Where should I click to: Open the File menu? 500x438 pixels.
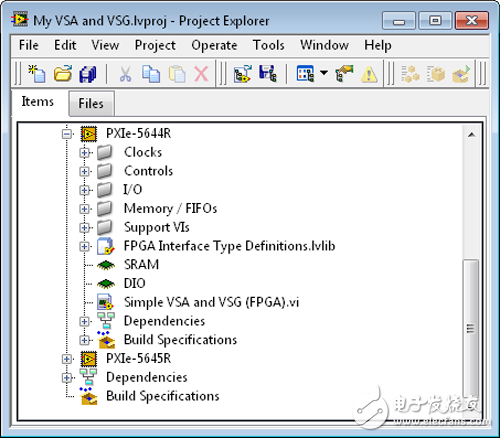pos(29,45)
